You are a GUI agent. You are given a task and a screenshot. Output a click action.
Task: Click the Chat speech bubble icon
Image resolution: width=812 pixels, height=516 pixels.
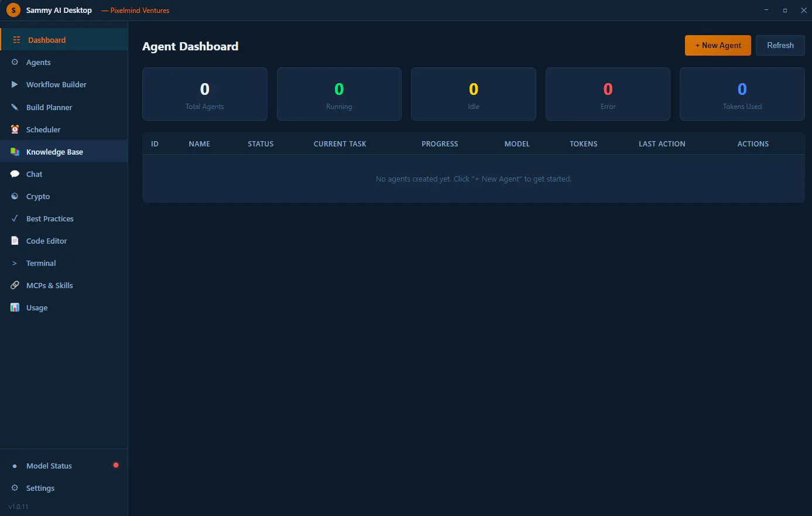(x=15, y=174)
